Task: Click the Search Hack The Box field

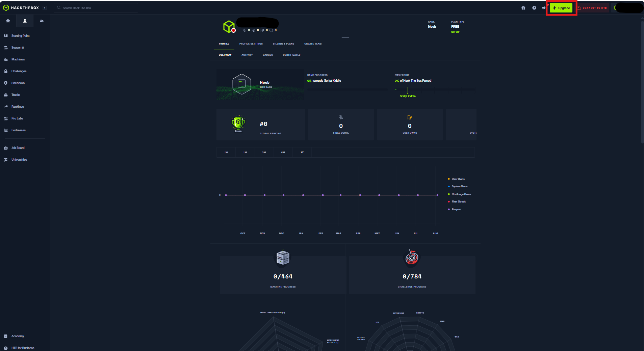Action: pos(96,7)
